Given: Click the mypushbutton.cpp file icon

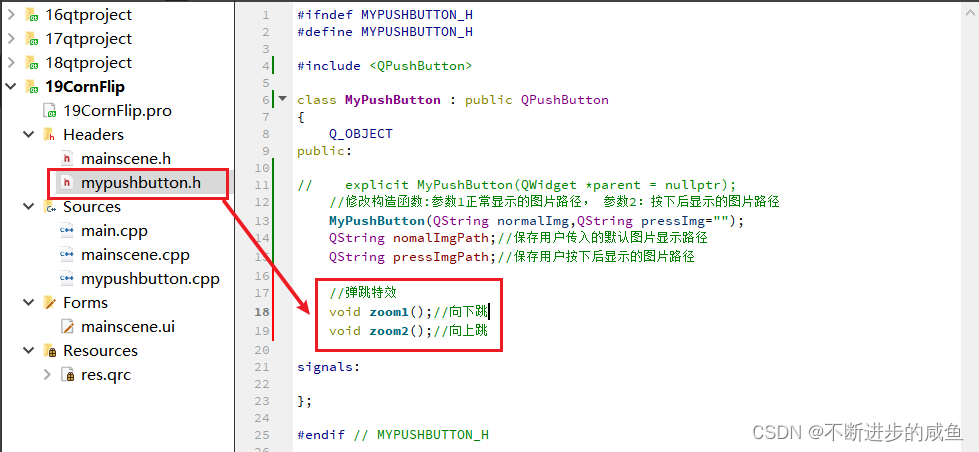Looking at the screenshot, I should pos(67,279).
